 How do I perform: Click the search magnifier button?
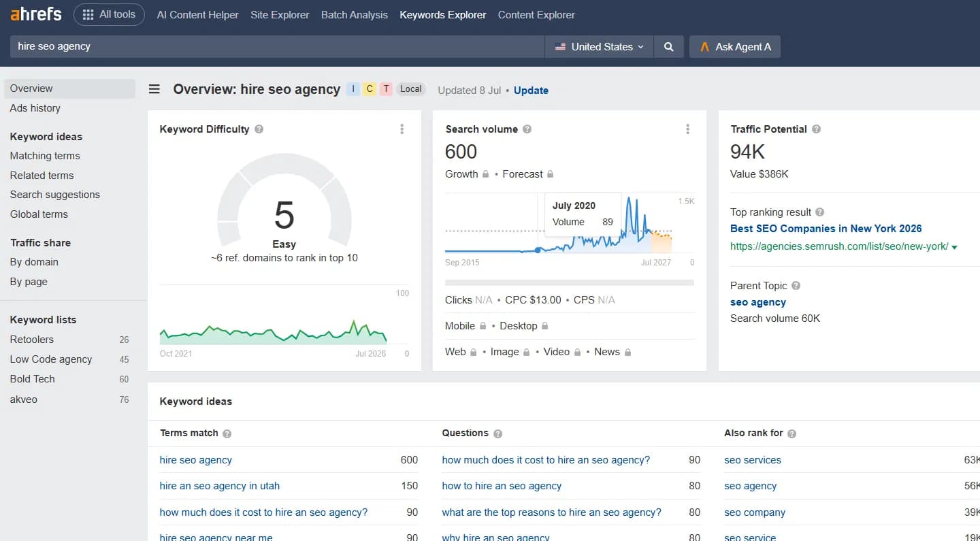[x=669, y=46]
